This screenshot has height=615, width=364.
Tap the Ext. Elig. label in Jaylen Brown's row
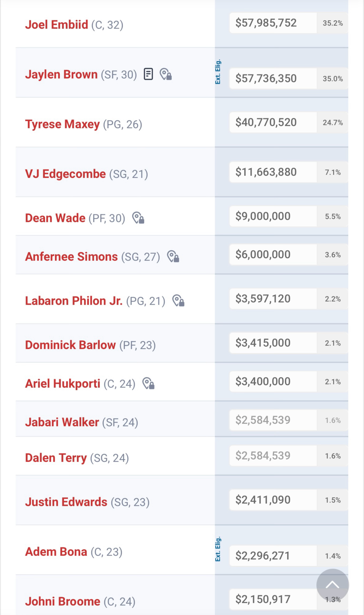(x=218, y=72)
